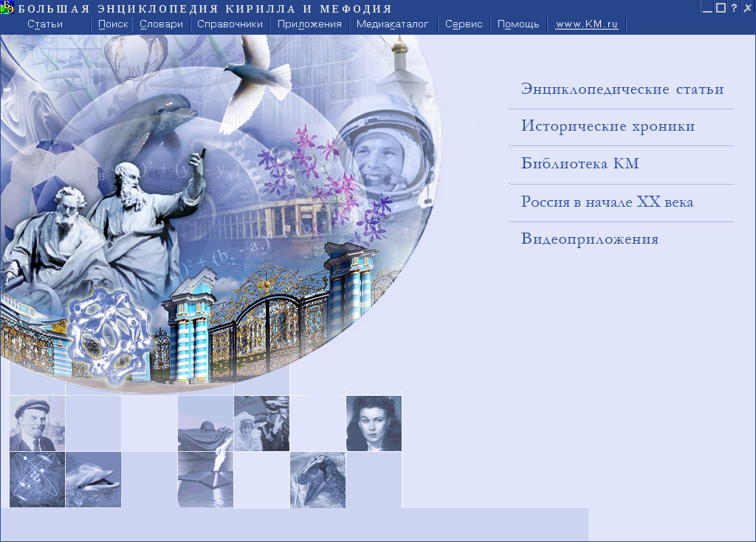Open the Приложения menu

(x=308, y=24)
